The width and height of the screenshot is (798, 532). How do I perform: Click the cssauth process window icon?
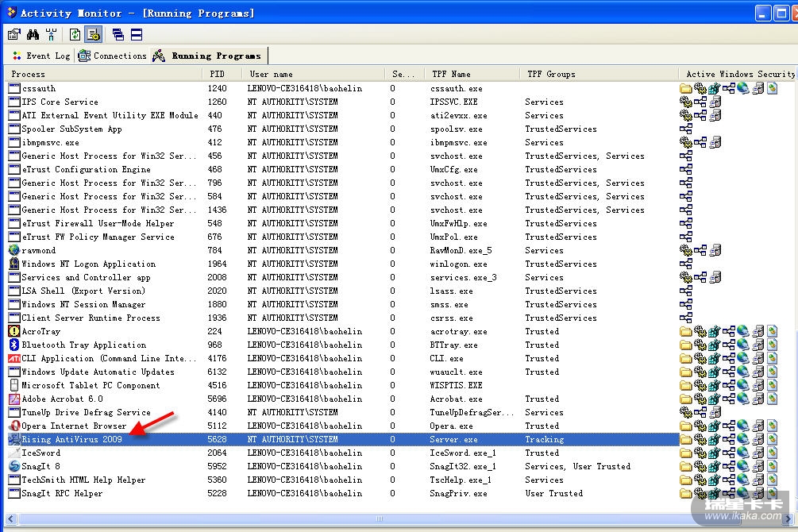[14, 89]
